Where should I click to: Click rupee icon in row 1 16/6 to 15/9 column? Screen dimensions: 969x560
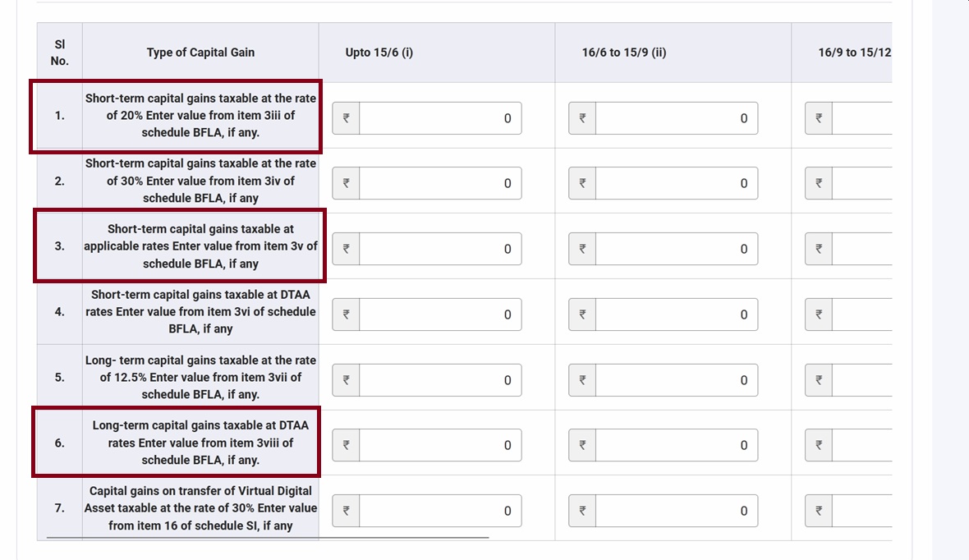pyautogui.click(x=582, y=118)
